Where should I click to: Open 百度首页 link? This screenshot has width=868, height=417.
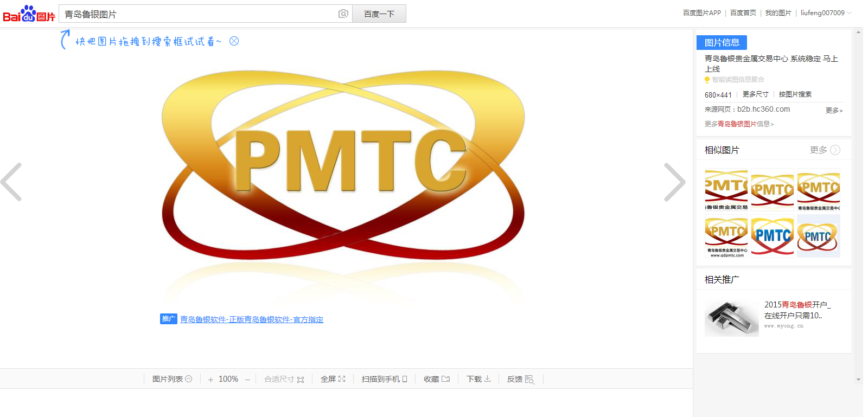pos(743,12)
